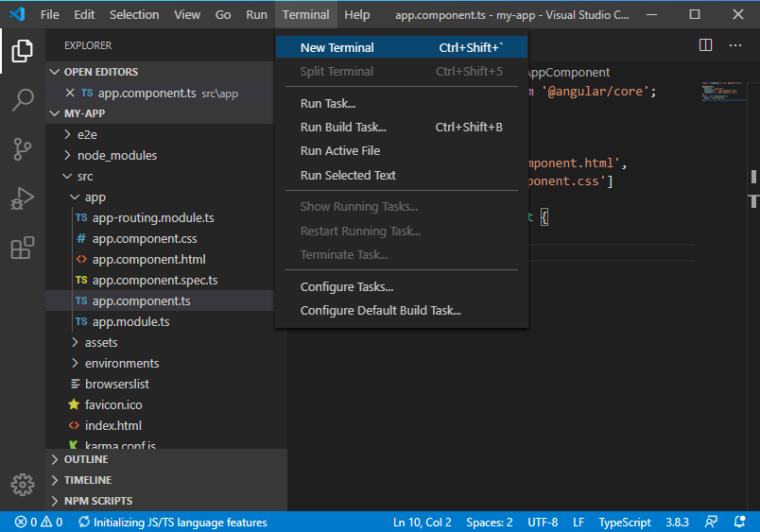Select Run Build Task... entry
The width and height of the screenshot is (760, 532).
402,127
